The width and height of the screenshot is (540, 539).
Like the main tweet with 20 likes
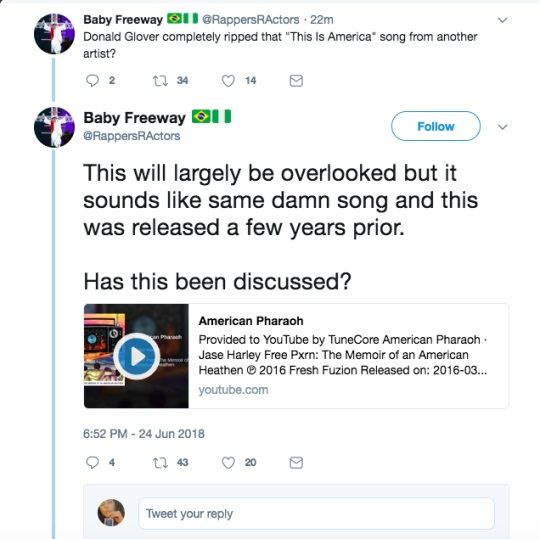(228, 463)
